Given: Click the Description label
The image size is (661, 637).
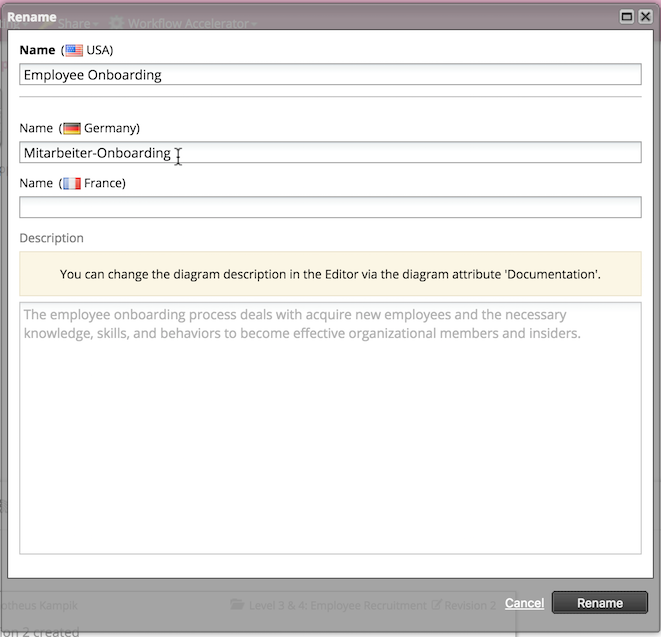Looking at the screenshot, I should tap(52, 238).
